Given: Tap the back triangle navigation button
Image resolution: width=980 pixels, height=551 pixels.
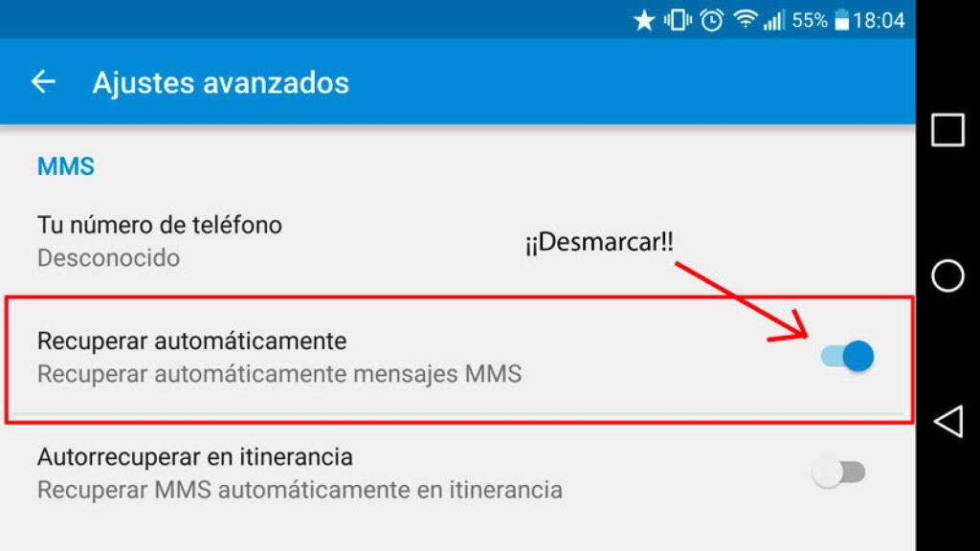Looking at the screenshot, I should 948,421.
